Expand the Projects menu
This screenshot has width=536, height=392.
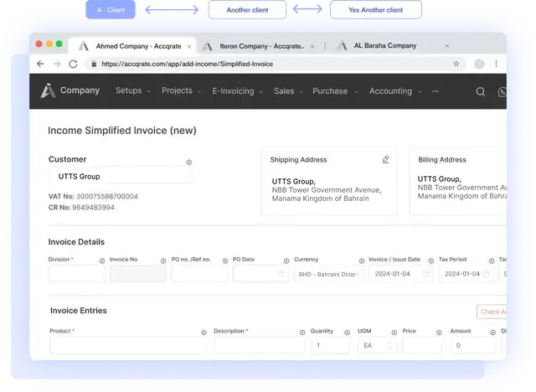(181, 90)
